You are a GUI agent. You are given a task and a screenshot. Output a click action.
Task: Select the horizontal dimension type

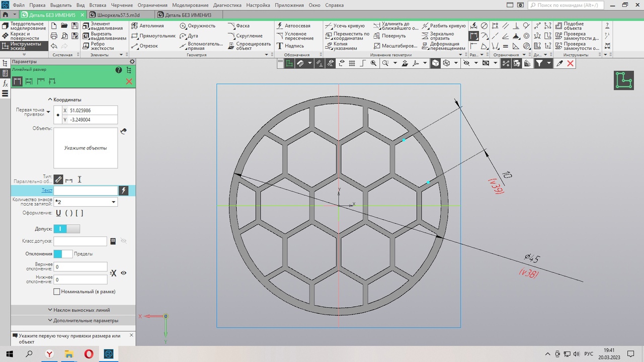click(x=69, y=179)
